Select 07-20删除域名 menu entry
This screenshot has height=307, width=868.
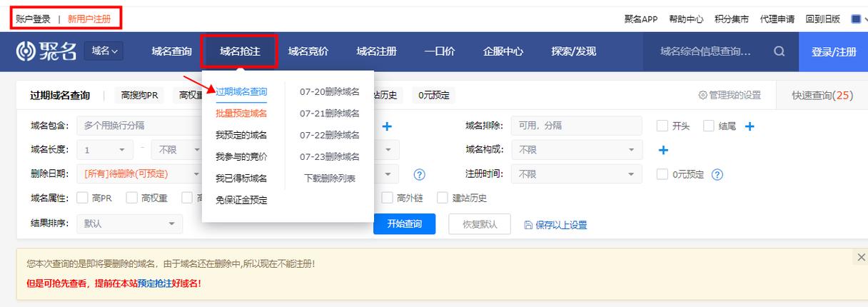[x=330, y=91]
